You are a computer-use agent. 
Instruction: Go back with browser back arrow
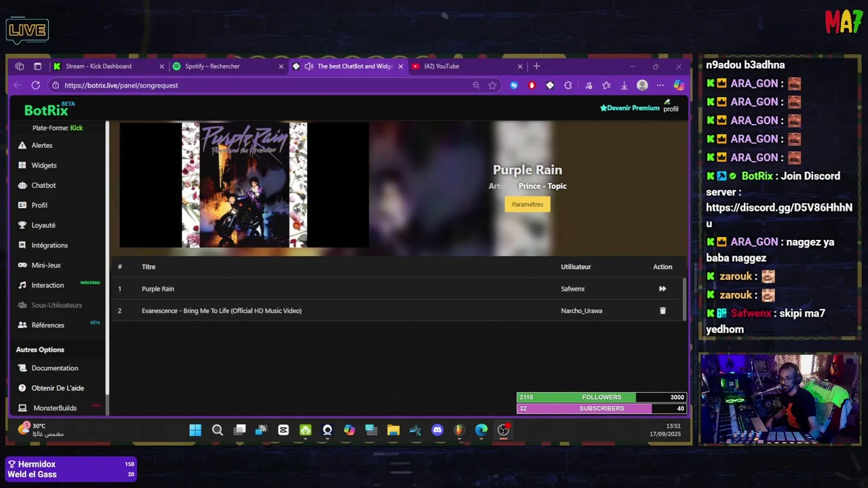18,85
